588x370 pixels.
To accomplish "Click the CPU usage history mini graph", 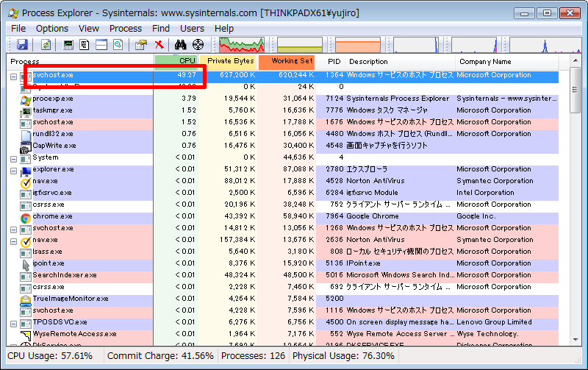I will [242, 45].
